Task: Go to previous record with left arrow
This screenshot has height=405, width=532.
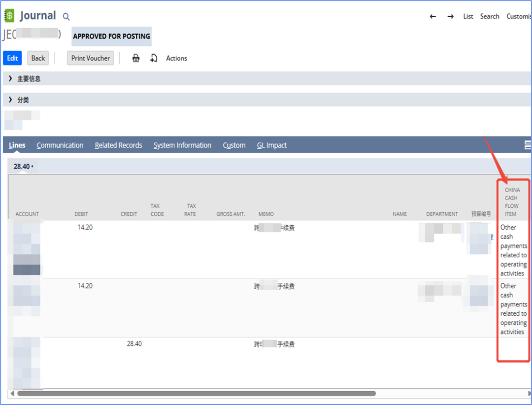Action: [433, 17]
